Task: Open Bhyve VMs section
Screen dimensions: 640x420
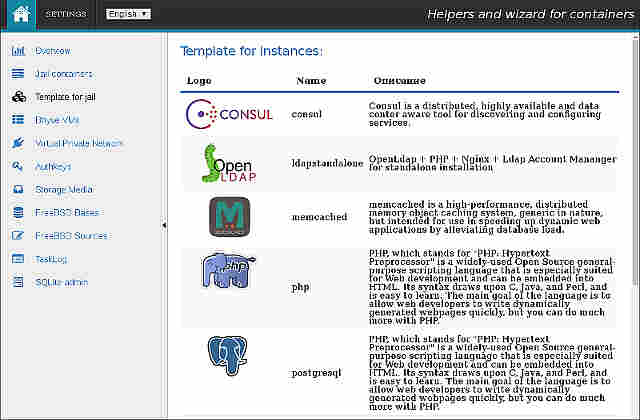Action: pyautogui.click(x=57, y=120)
